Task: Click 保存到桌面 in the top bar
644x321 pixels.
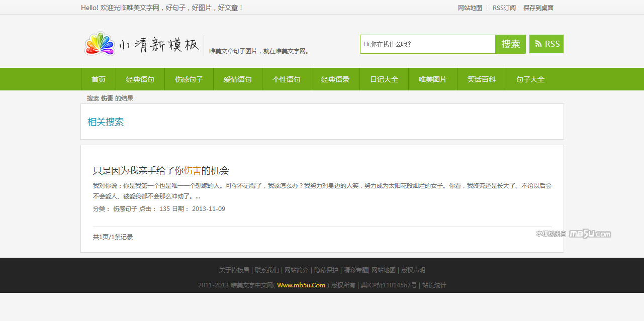Action: point(538,8)
